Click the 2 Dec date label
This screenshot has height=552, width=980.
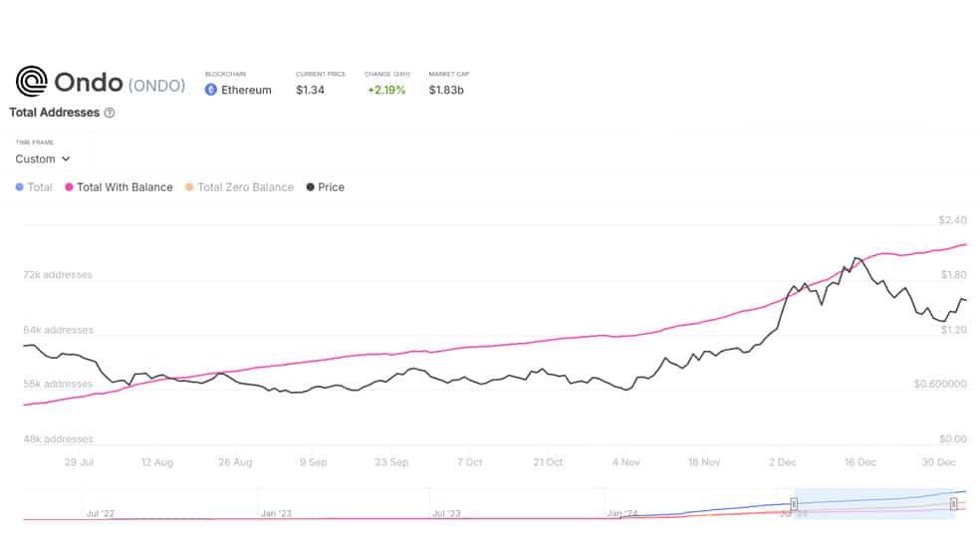click(783, 462)
